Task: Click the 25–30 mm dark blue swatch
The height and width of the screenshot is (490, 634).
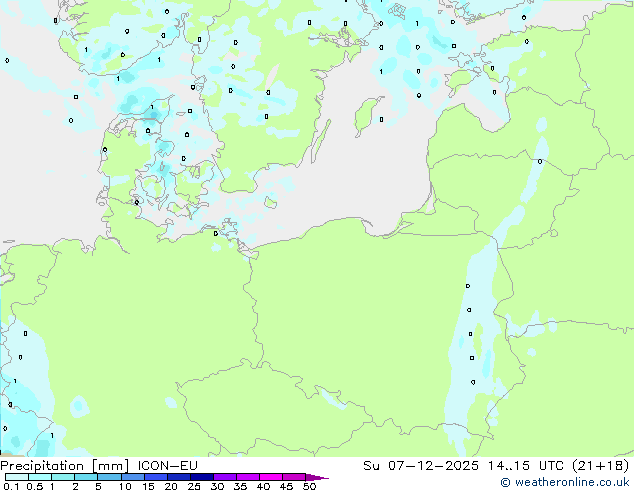Action: coord(202,477)
